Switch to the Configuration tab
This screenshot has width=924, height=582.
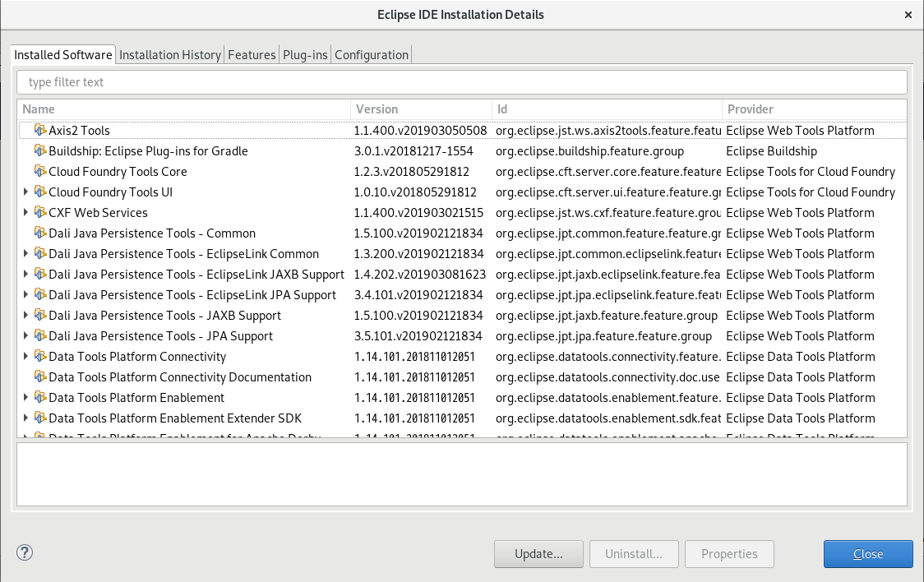pyautogui.click(x=372, y=55)
